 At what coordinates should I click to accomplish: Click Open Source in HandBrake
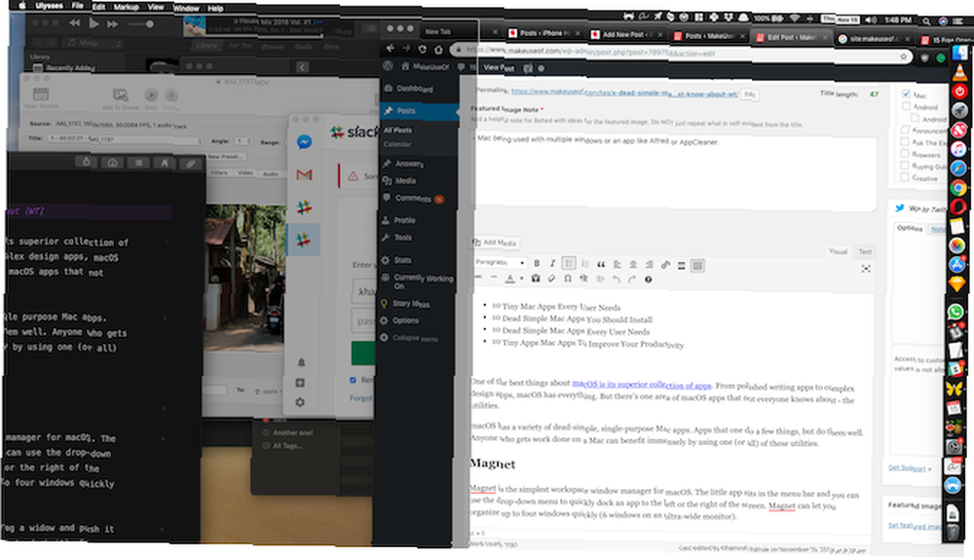pos(41,98)
